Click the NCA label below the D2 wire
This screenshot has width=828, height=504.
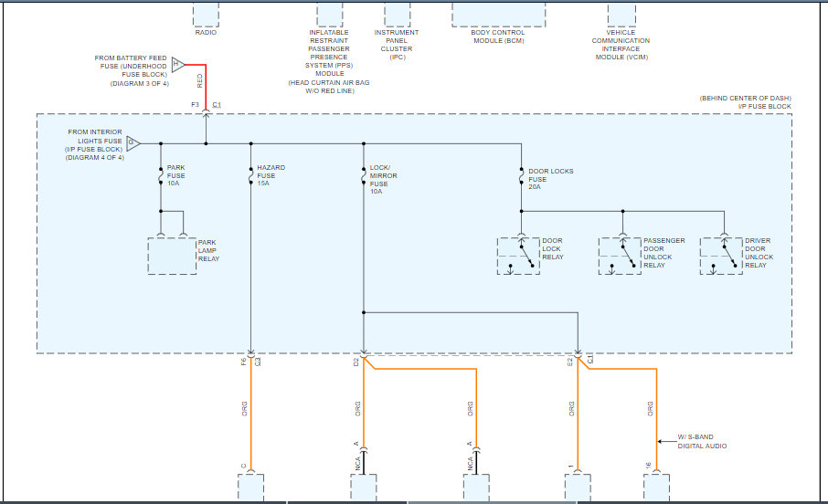[x=357, y=464]
